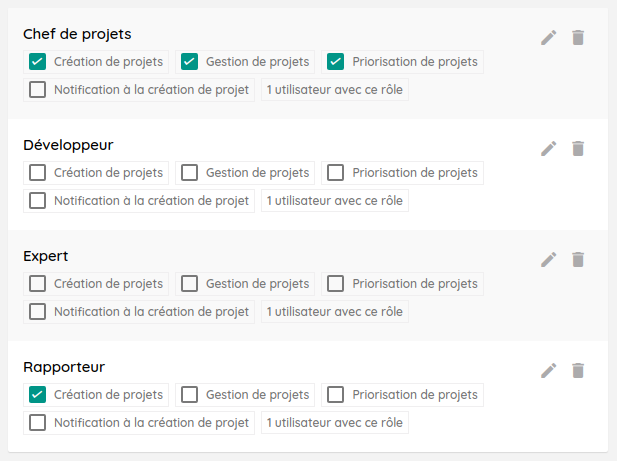Uncheck Création de projets for Rapporteur
Image resolution: width=617 pixels, height=461 pixels.
[x=38, y=395]
